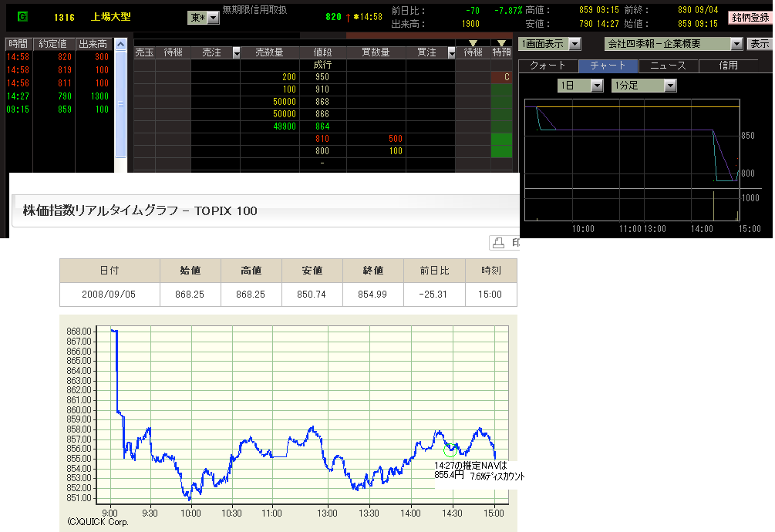Click the scroll-up arrow of the trade list
The width and height of the screenshot is (775, 532).
(120, 45)
